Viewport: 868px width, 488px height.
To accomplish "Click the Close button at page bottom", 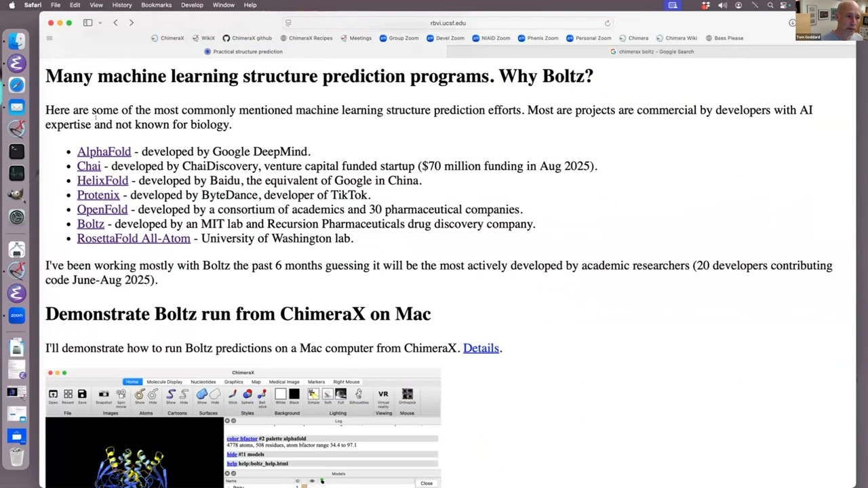I will 427,483.
